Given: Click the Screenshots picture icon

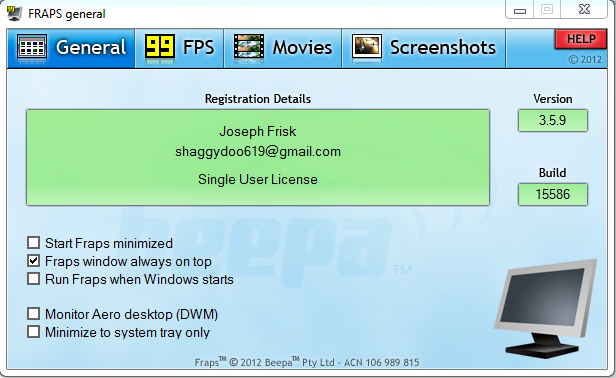Looking at the screenshot, I should pyautogui.click(x=367, y=47).
